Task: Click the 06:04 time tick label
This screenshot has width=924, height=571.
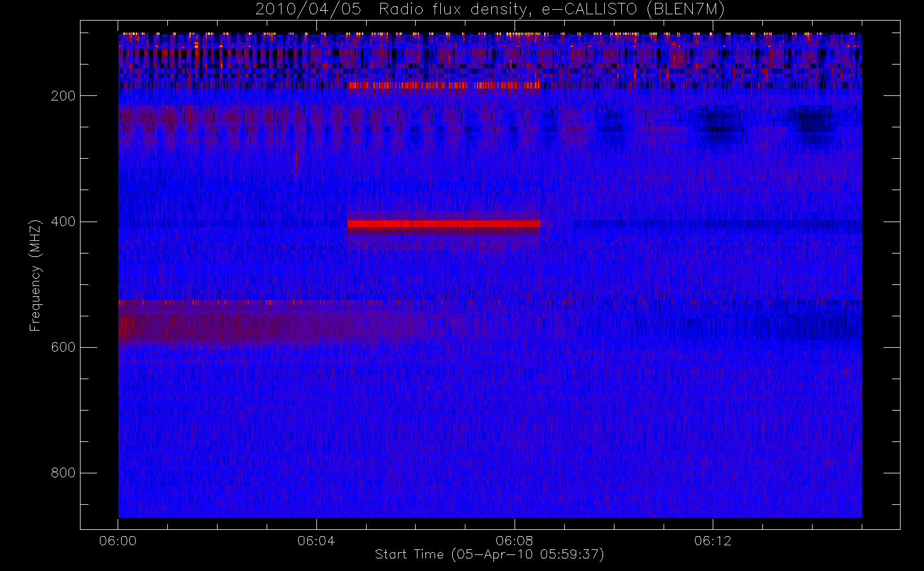Action: (316, 541)
